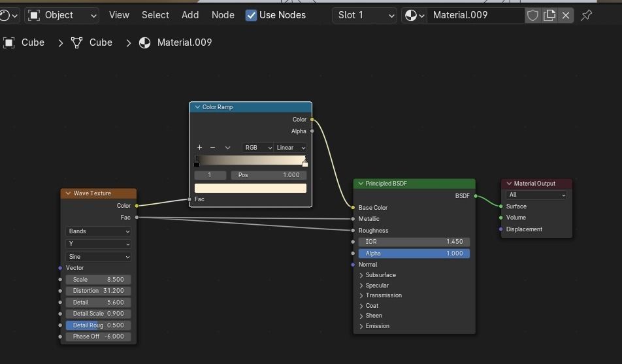Click Wave Texture Vector input socket
This screenshot has width=622, height=364.
pos(60,268)
